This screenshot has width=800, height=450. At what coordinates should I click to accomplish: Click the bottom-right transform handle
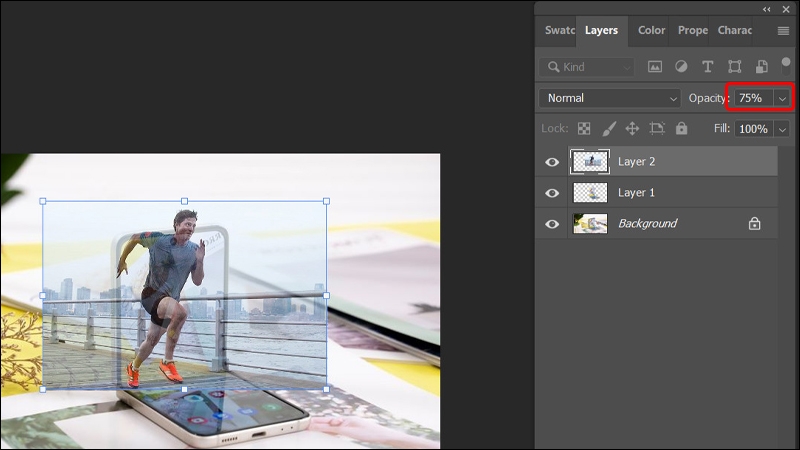(x=327, y=389)
